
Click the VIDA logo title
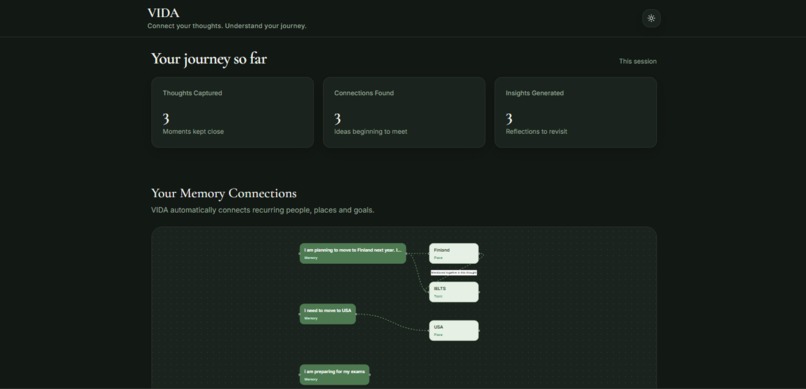[x=163, y=13]
